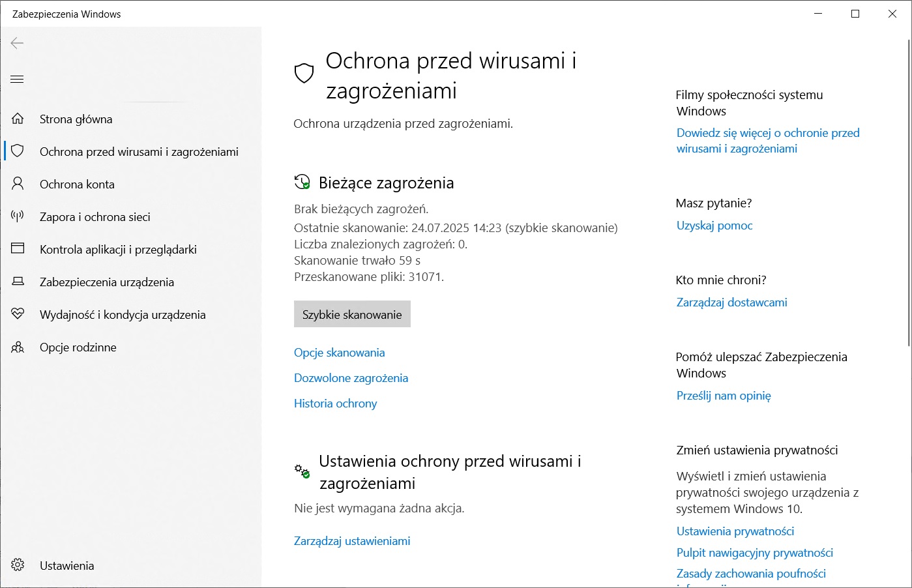Open the Dozwolone zagrożenia link
Screen dimensions: 912x588
tap(351, 378)
